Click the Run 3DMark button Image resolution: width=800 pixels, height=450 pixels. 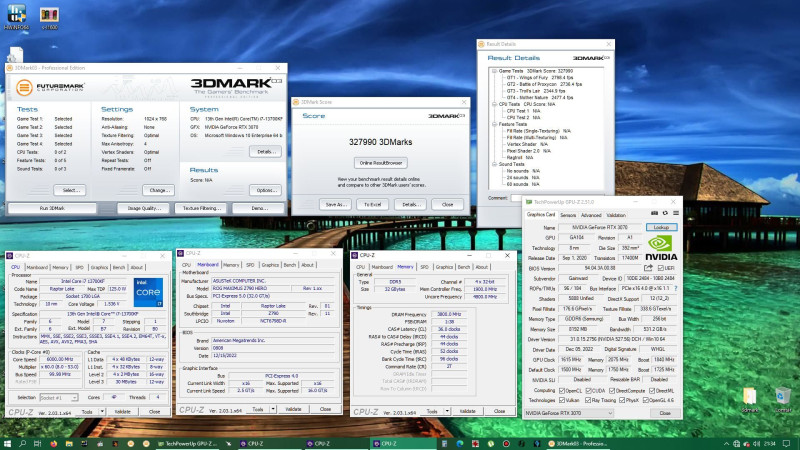pos(52,208)
